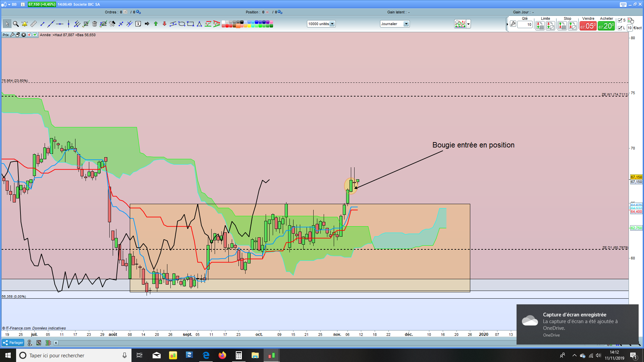Viewport: 644px width, 362px height.
Task: Click the Qté quantity input field
Action: point(525,24)
